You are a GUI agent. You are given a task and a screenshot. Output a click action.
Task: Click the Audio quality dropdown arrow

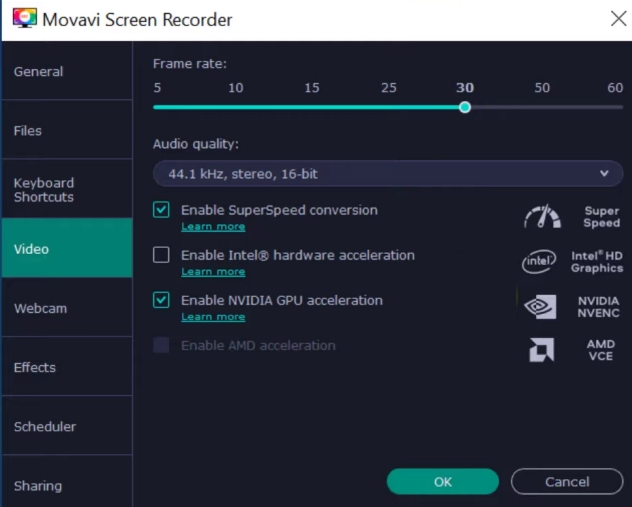coord(604,174)
